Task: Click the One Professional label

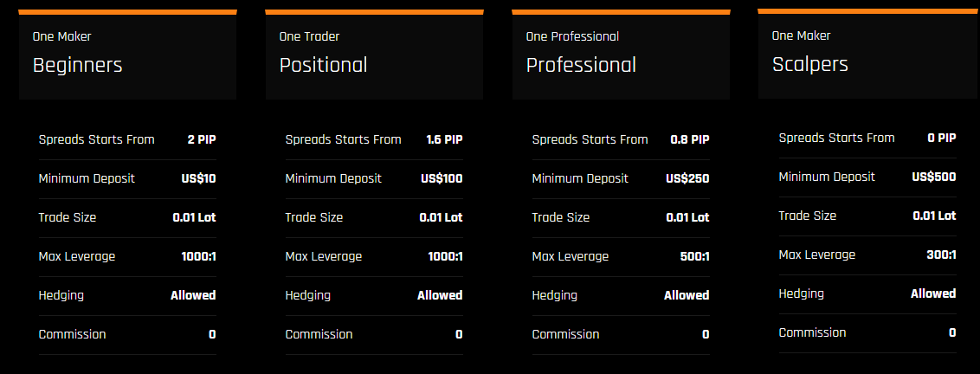Action: click(x=572, y=37)
